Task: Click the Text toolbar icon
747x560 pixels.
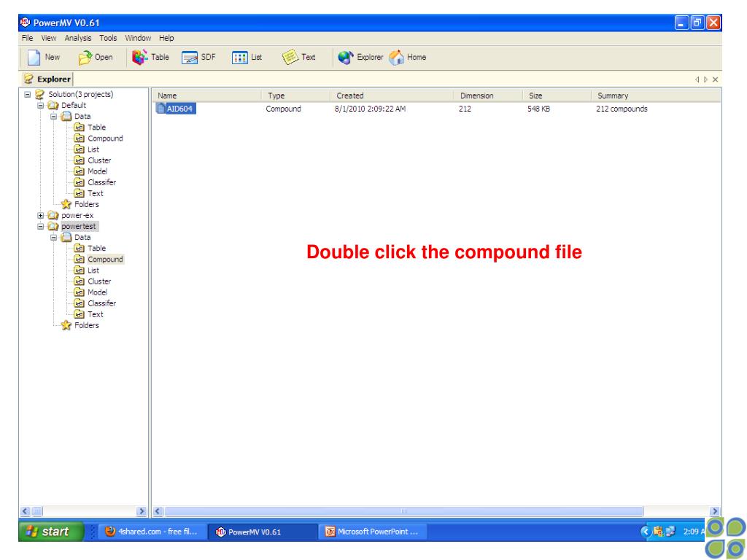Action: tap(290, 57)
